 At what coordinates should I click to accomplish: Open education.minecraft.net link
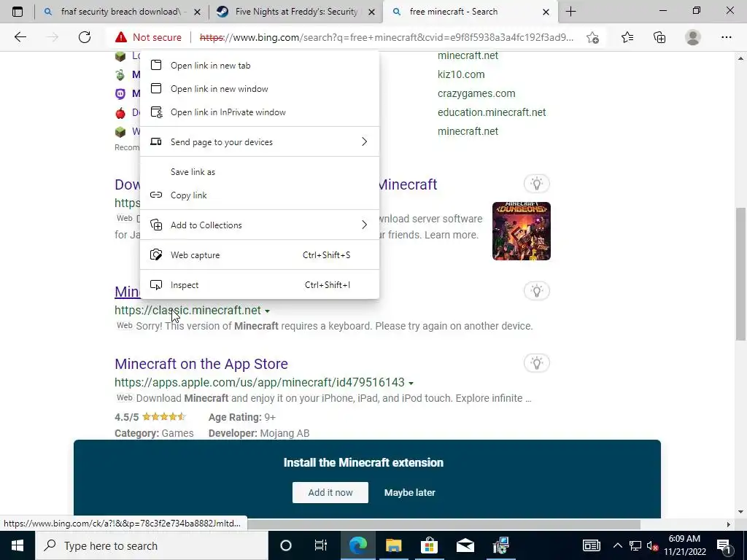click(x=492, y=112)
